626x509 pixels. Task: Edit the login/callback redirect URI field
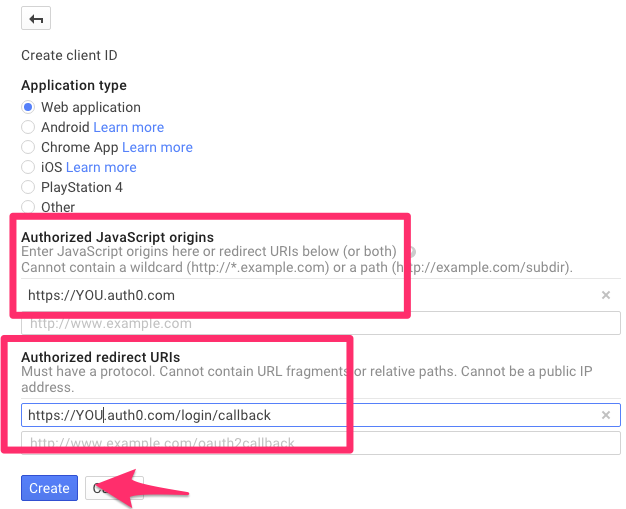(x=300, y=415)
